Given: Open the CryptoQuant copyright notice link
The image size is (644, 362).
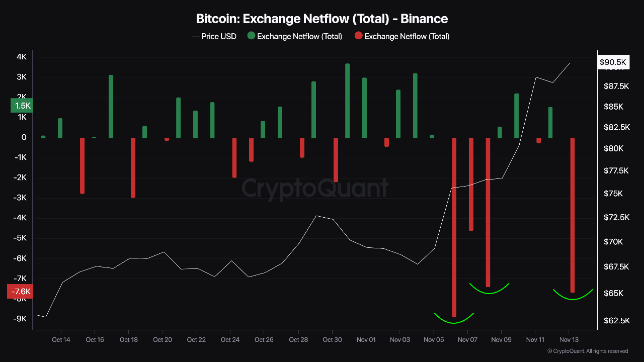Looking at the screenshot, I should (x=588, y=351).
